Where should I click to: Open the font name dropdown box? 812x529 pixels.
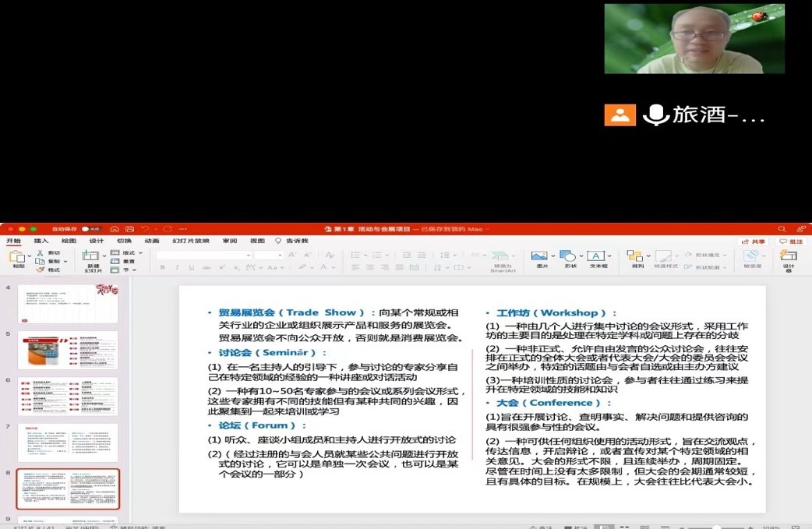tap(203, 255)
